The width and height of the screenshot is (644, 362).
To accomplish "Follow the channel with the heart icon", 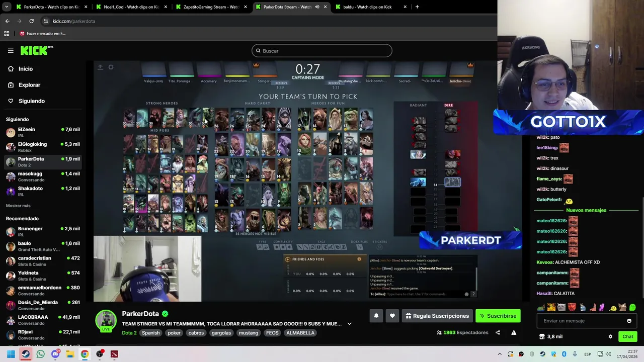I will point(392,316).
